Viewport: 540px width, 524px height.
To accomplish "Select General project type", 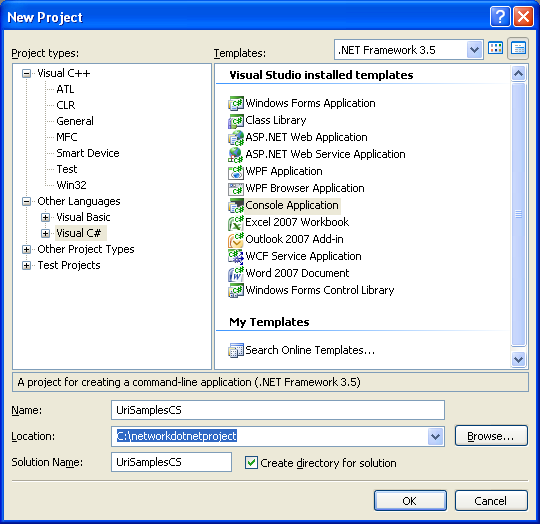I will point(75,121).
